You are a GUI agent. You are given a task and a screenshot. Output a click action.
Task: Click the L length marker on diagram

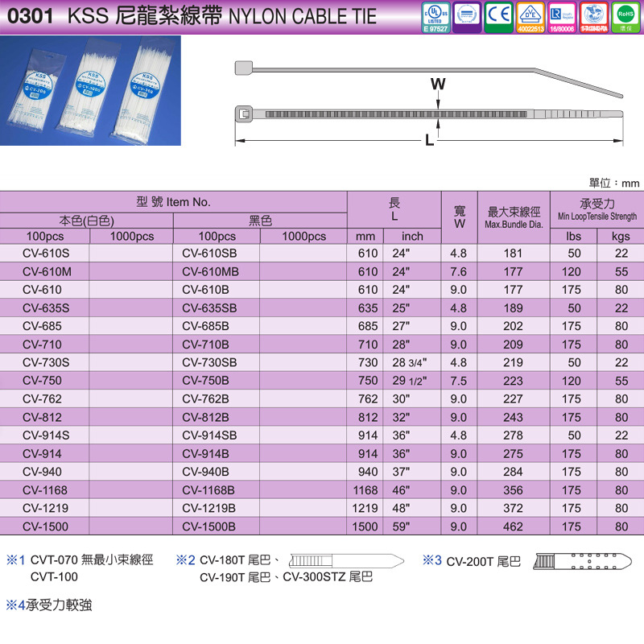pos(429,140)
